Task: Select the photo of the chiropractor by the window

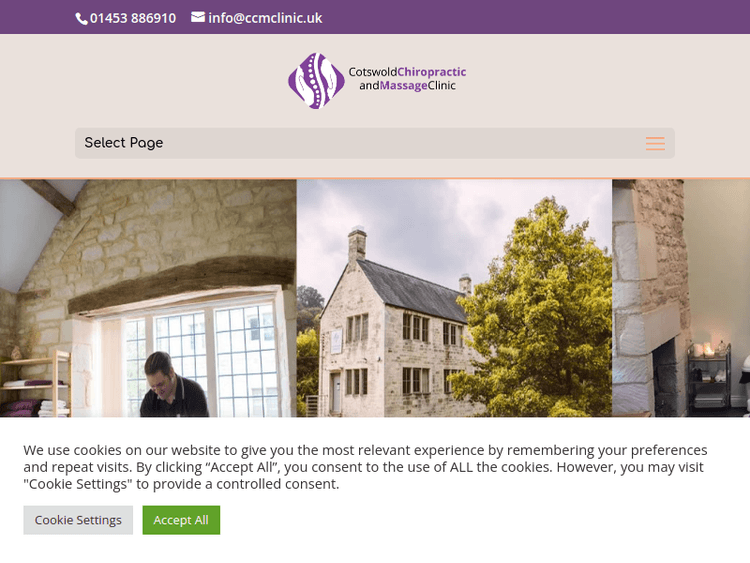Action: [x=148, y=298]
